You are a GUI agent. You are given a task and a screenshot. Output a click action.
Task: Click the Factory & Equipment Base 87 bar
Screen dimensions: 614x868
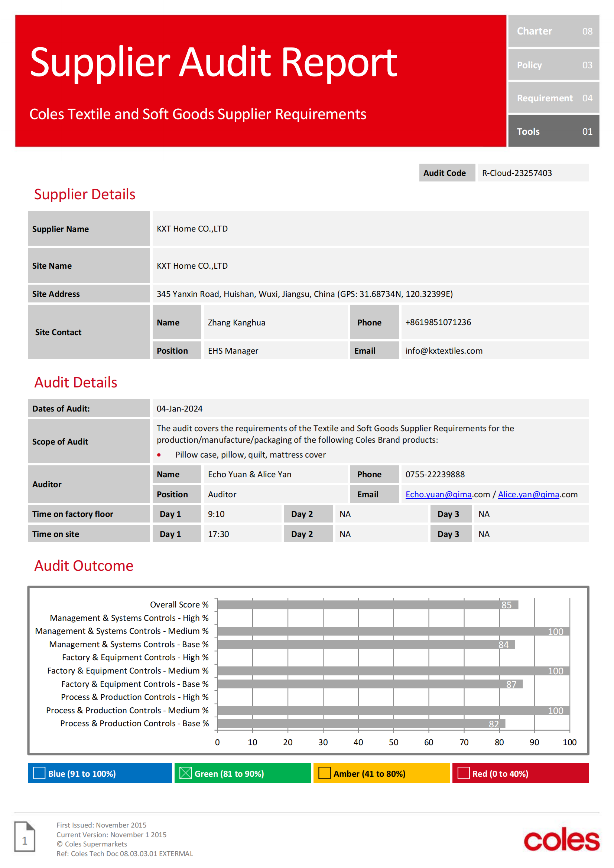(370, 684)
